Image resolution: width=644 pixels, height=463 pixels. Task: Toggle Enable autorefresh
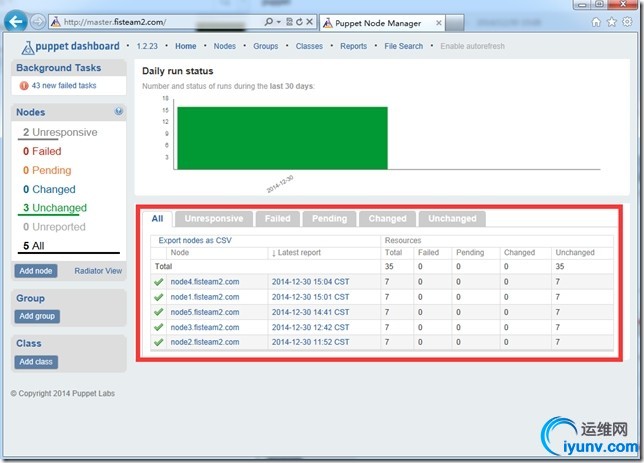(x=472, y=46)
